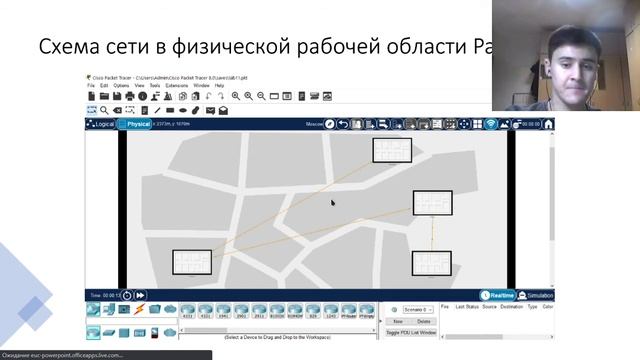Viewport: 640px width, 360px height.
Task: Select the middle-right building on the map
Action: pyautogui.click(x=433, y=203)
